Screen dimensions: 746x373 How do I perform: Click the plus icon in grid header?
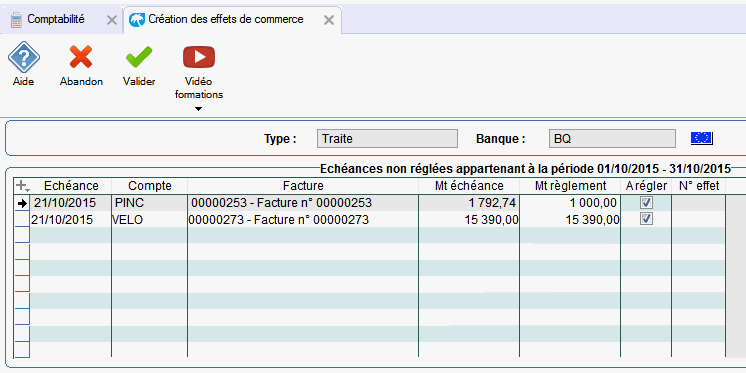[20, 185]
